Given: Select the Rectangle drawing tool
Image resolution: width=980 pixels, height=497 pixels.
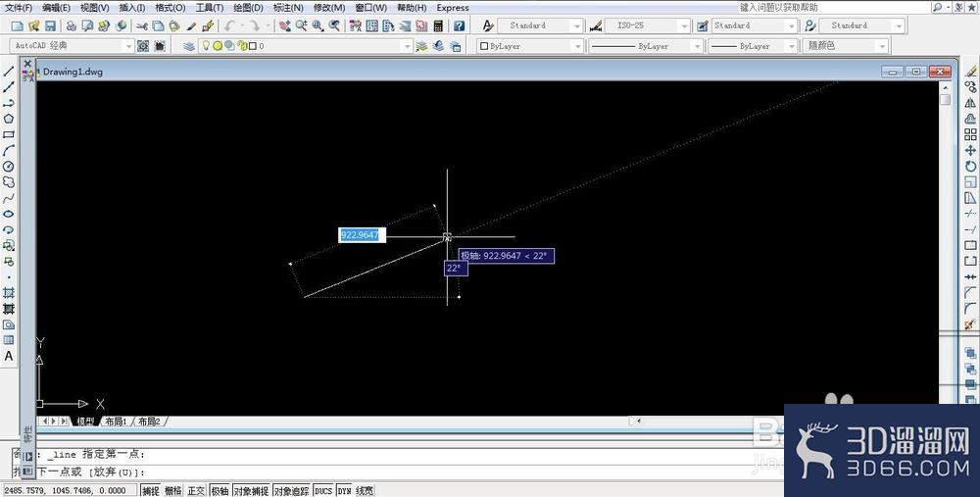Looking at the screenshot, I should tap(9, 134).
